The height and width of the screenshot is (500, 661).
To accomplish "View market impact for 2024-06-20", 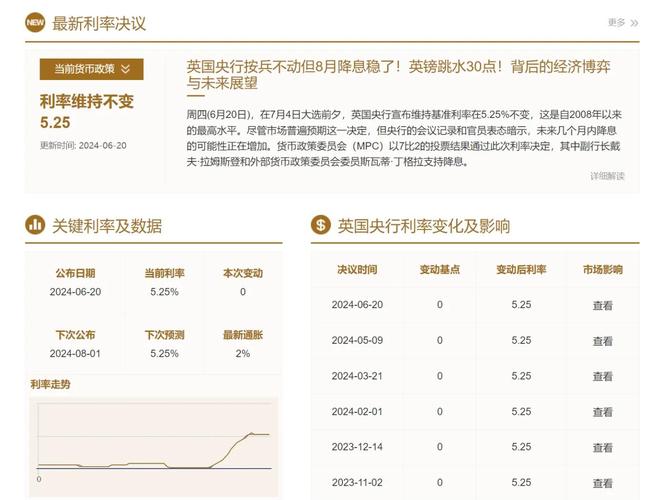I will tap(602, 305).
